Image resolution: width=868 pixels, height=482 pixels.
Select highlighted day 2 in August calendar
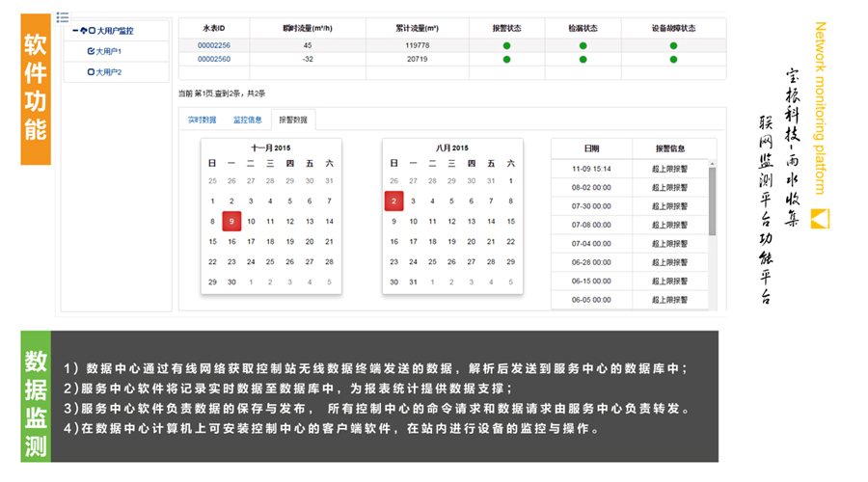click(x=393, y=201)
